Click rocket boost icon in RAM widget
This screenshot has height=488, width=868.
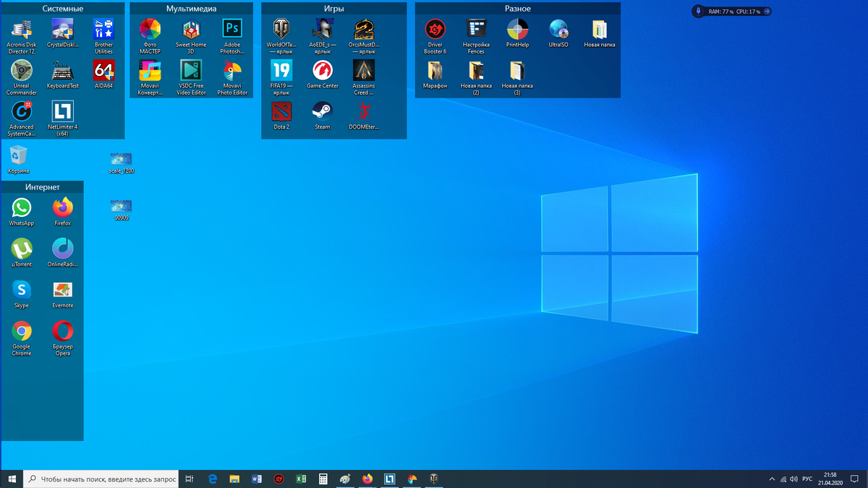pos(699,12)
